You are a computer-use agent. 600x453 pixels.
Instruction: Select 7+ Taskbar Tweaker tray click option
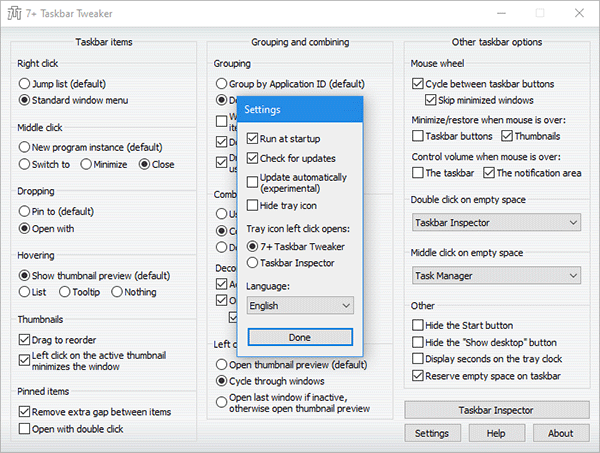tap(253, 245)
